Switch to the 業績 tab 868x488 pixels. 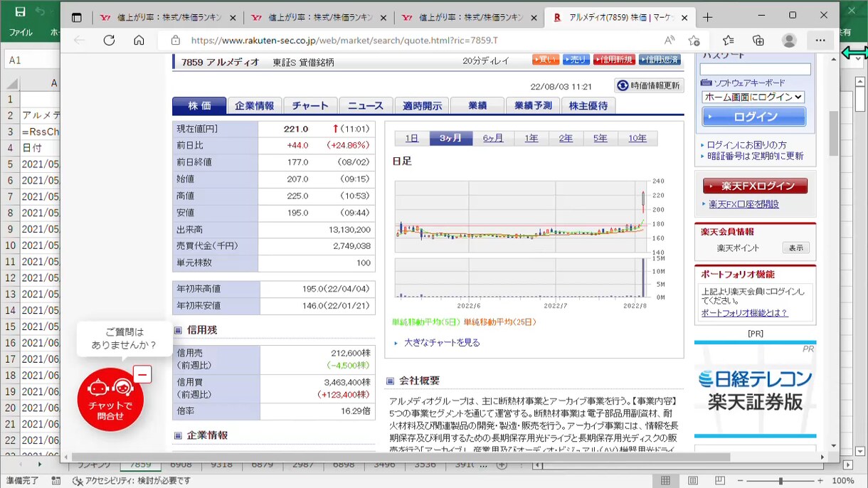pos(477,105)
